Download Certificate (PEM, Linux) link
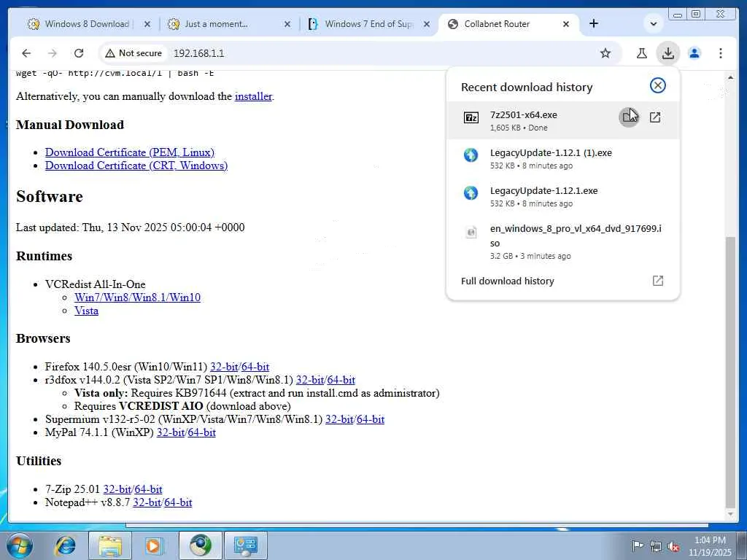 (x=130, y=152)
